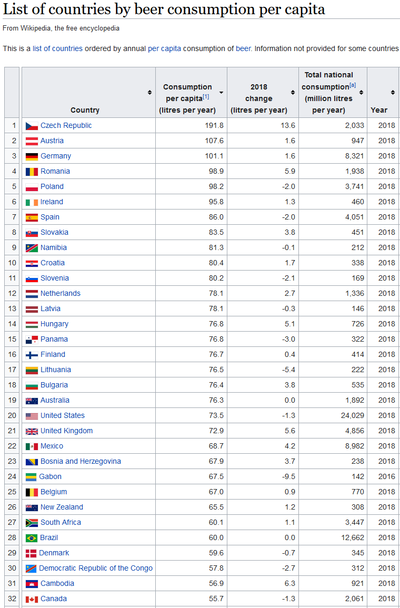This screenshot has width=400, height=608.
Task: Click the 55.7 consumption value
Action: (x=216, y=599)
